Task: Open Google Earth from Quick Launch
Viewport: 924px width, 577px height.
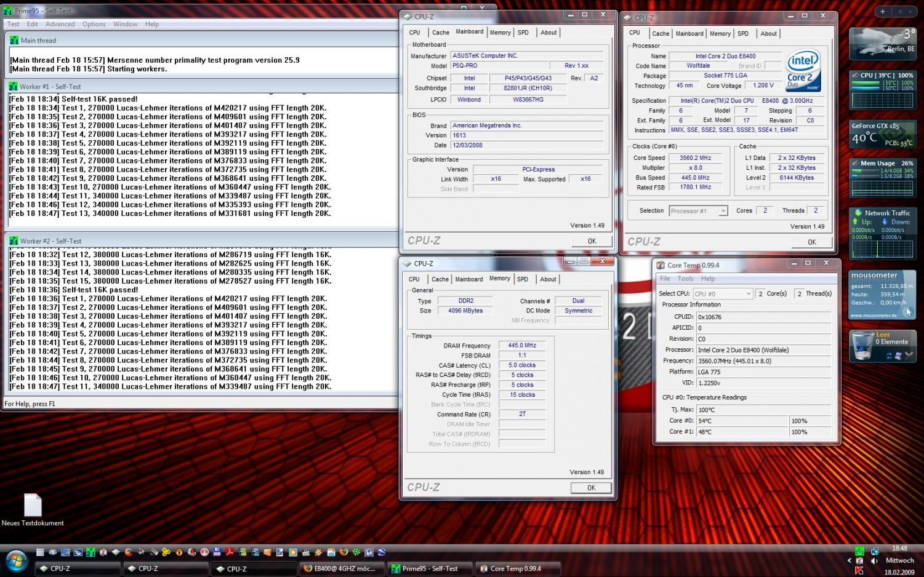Action: [x=381, y=552]
